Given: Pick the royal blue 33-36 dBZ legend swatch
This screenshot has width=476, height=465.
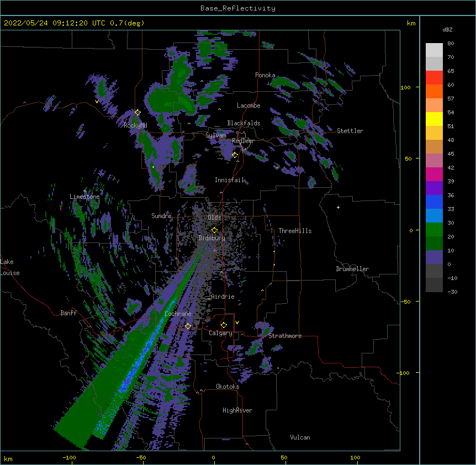Looking at the screenshot, I should click(x=434, y=202).
